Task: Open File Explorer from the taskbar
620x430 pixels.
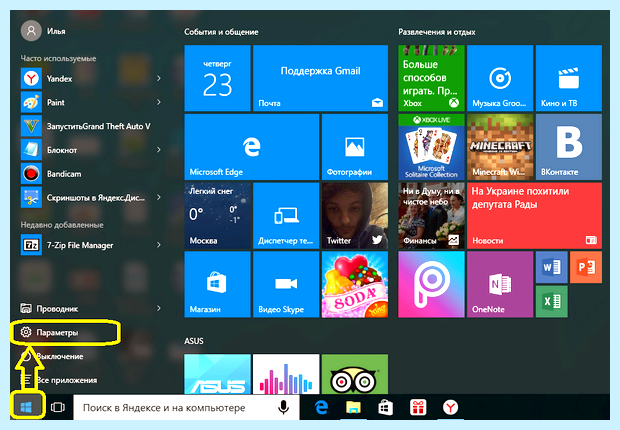Action: pyautogui.click(x=353, y=407)
